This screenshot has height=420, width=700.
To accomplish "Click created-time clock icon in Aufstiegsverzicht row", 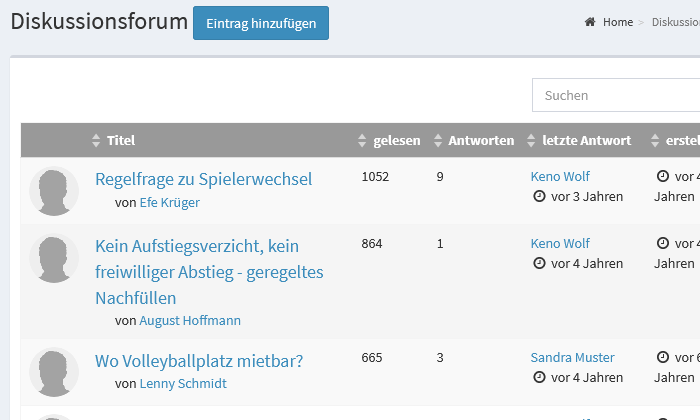I will coord(663,243).
